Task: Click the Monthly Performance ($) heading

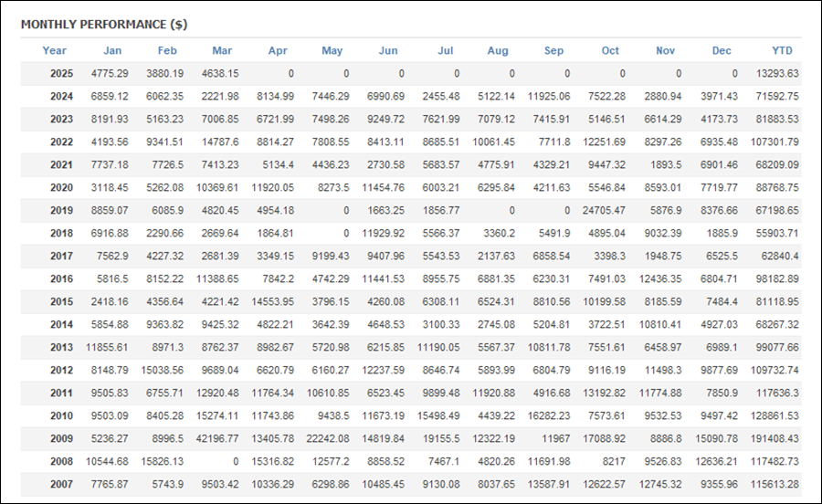Action: [x=104, y=25]
